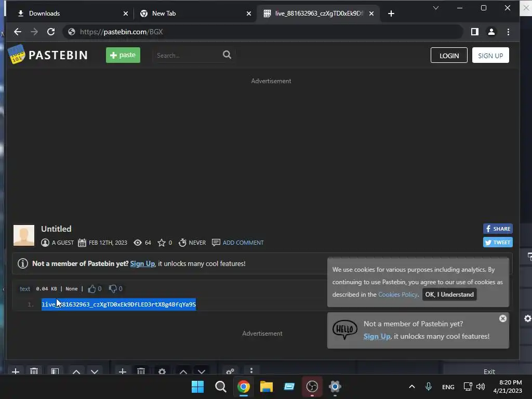This screenshot has height=399, width=532.
Task: Show hidden system tray icons
Action: coord(412,387)
